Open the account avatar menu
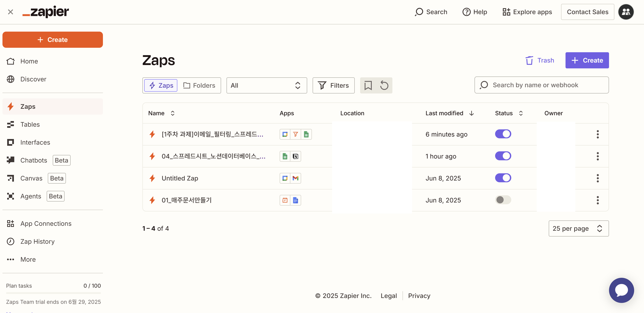 (626, 12)
